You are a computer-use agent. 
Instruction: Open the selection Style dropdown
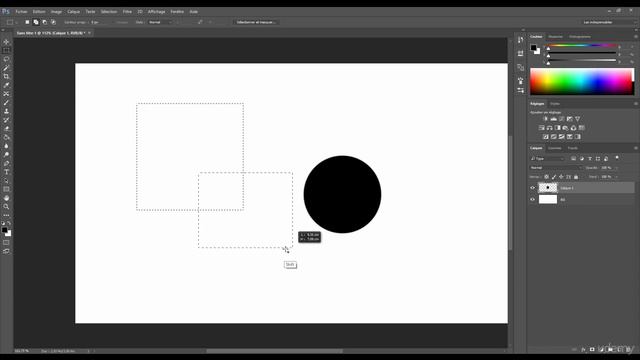click(x=160, y=22)
